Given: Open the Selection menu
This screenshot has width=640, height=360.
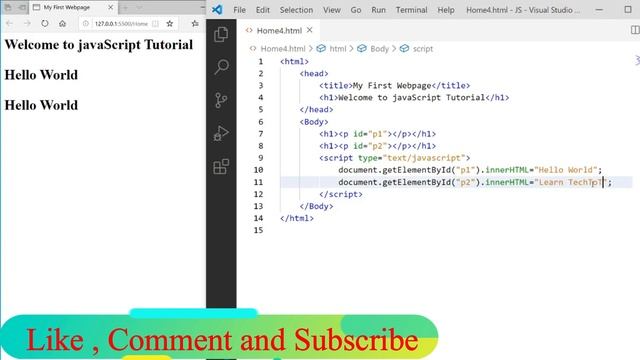Looking at the screenshot, I should pyautogui.click(x=296, y=10).
